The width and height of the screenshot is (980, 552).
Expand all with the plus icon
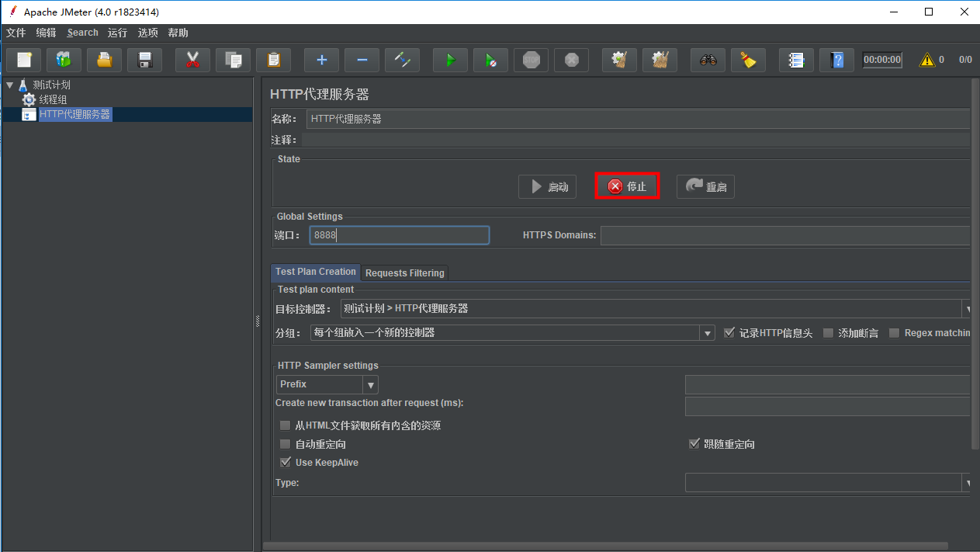point(321,60)
